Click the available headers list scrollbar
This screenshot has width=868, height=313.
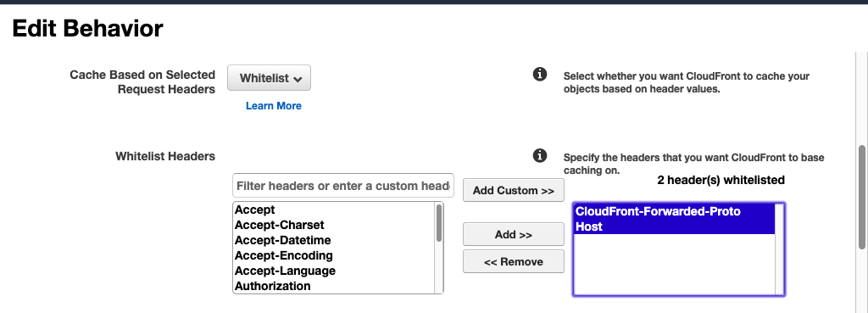439,248
